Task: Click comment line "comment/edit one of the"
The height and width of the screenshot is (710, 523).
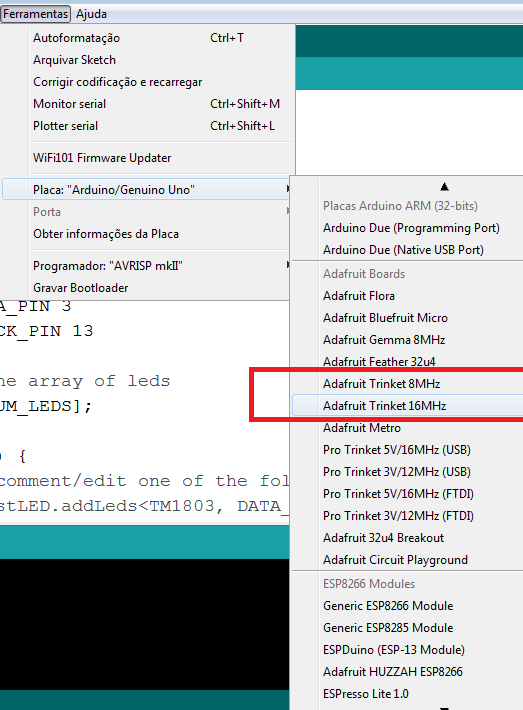Action: (144, 481)
